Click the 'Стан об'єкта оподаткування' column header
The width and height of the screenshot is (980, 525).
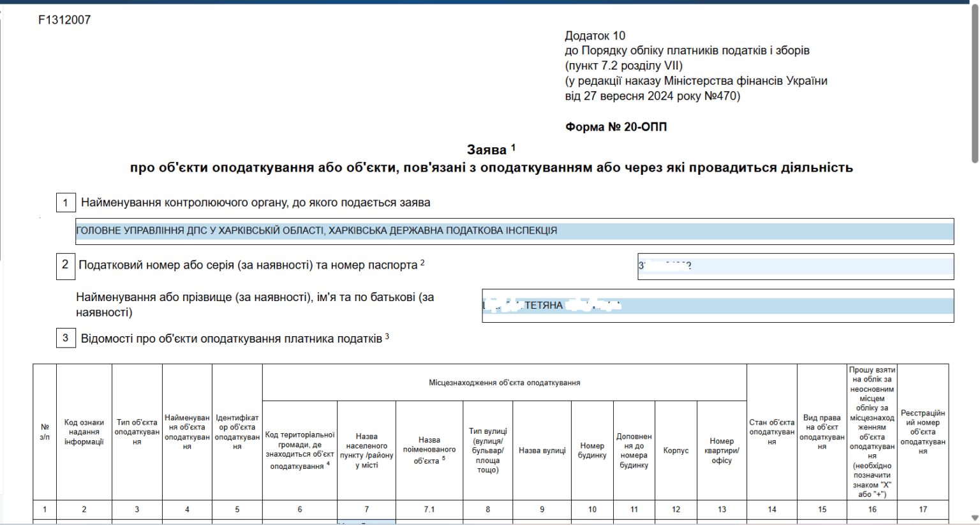[771, 432]
